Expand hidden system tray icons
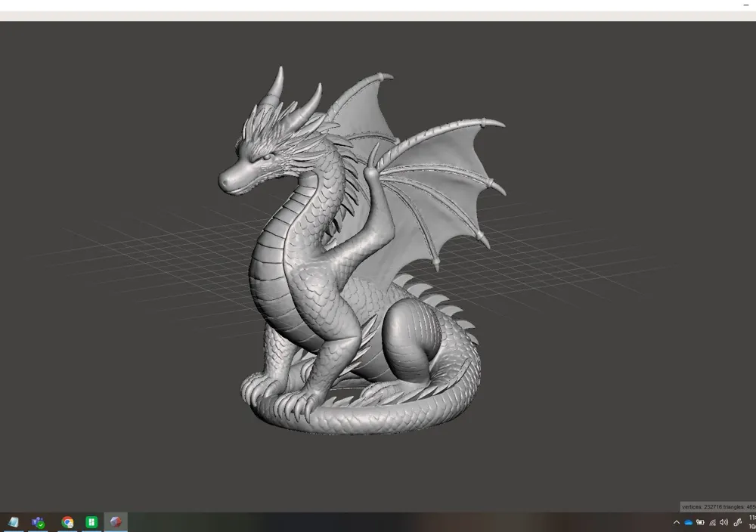 (x=676, y=521)
